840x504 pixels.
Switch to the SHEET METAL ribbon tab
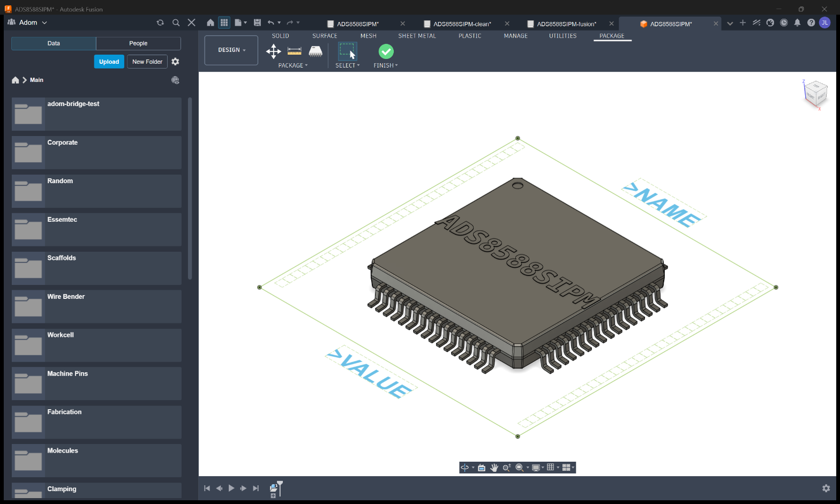417,36
